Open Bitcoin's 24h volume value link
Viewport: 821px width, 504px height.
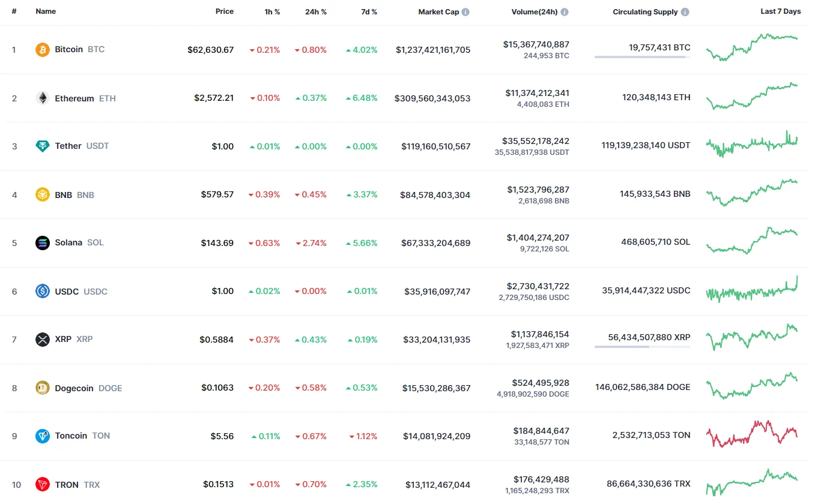pyautogui.click(x=536, y=44)
